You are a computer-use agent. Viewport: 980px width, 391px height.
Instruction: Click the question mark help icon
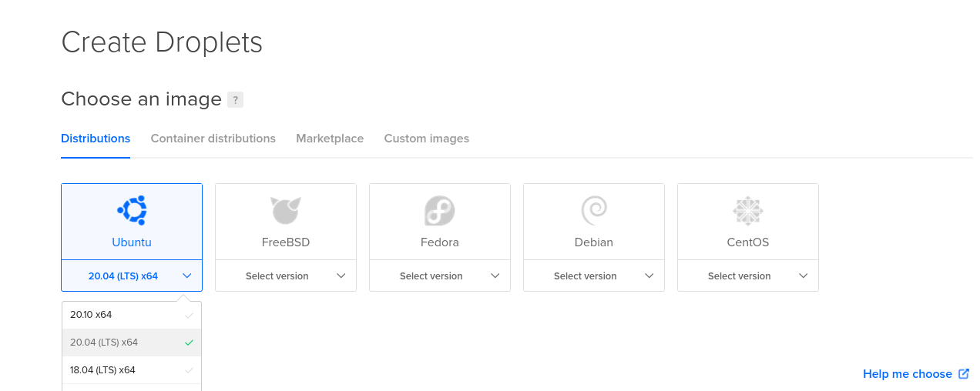point(236,99)
